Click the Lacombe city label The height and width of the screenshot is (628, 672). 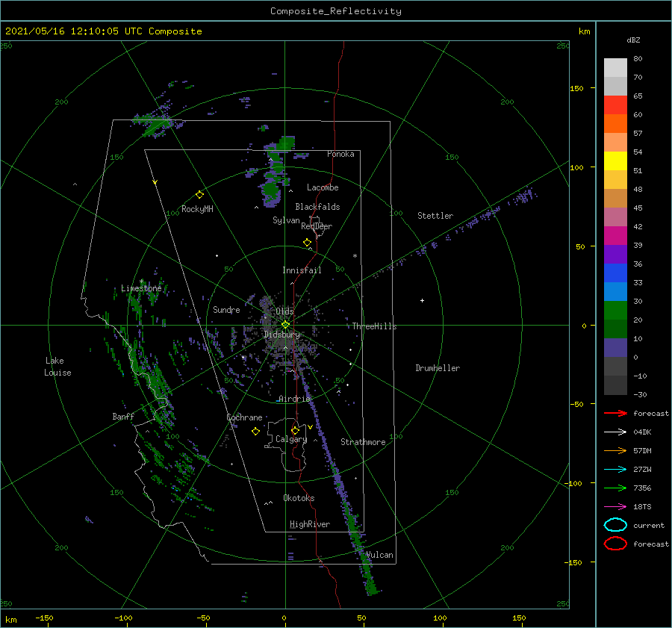pyautogui.click(x=323, y=187)
